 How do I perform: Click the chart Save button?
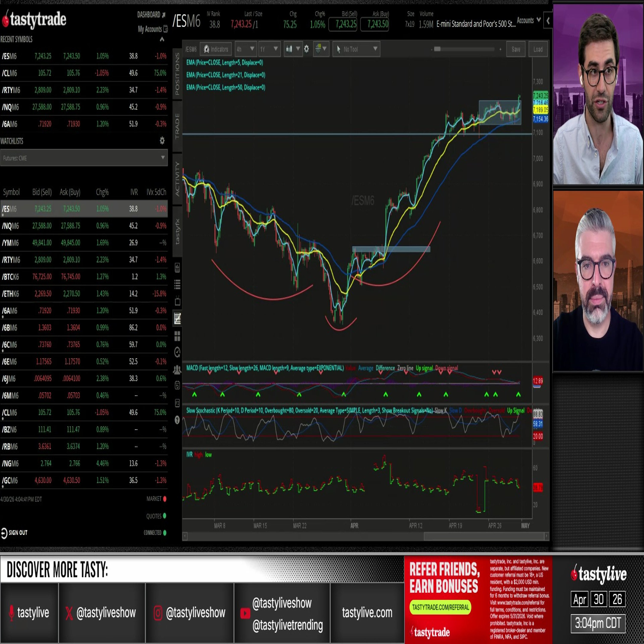(x=516, y=49)
